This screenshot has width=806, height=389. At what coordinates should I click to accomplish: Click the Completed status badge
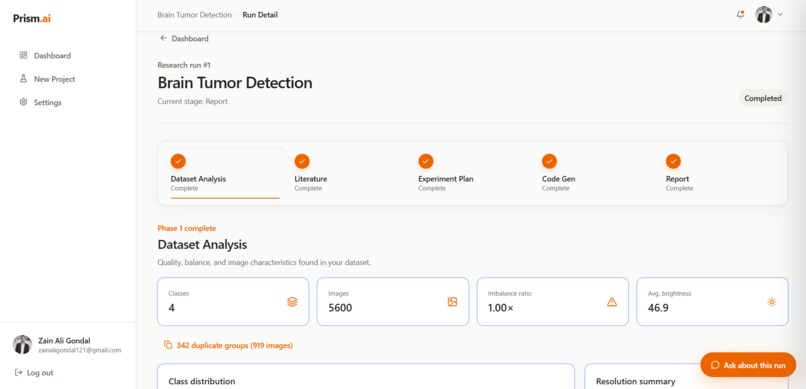(x=763, y=98)
